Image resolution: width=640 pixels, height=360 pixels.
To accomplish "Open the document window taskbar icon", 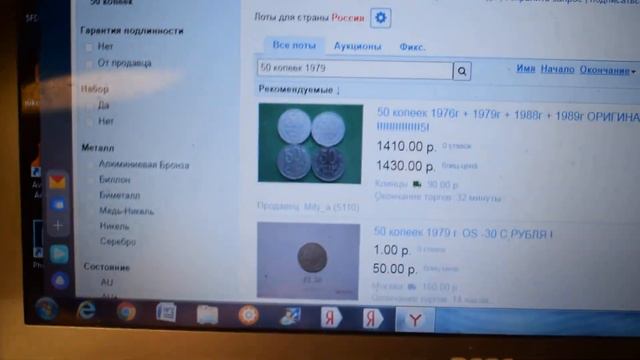I will click(166, 313).
